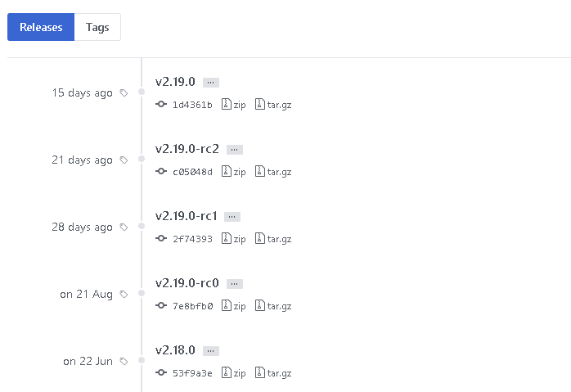571x392 pixels.
Task: Click the commit icon beside 7e8bfb0
Action: click(x=161, y=306)
